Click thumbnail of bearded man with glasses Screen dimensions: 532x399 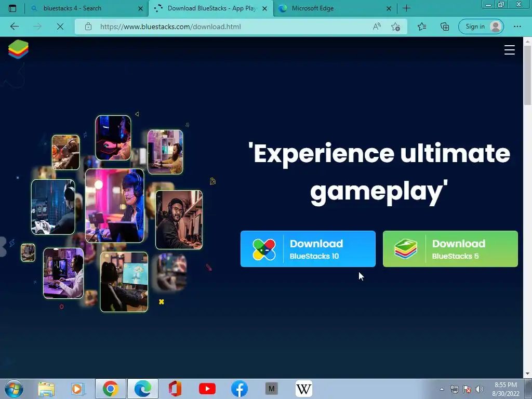click(179, 220)
